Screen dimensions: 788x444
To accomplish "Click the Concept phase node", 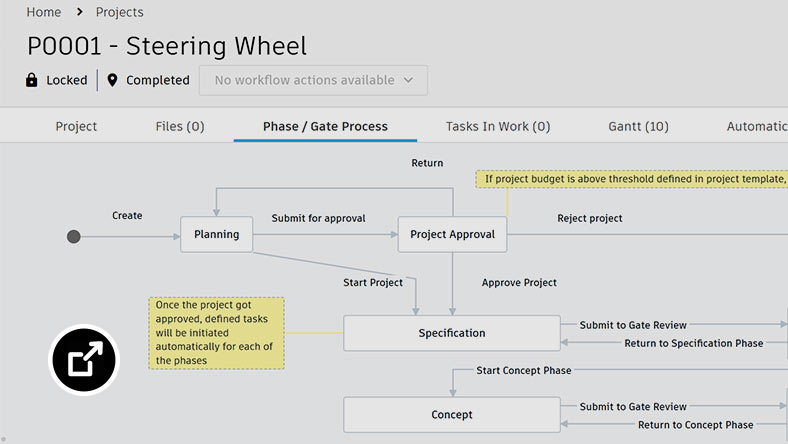I will 452,414.
